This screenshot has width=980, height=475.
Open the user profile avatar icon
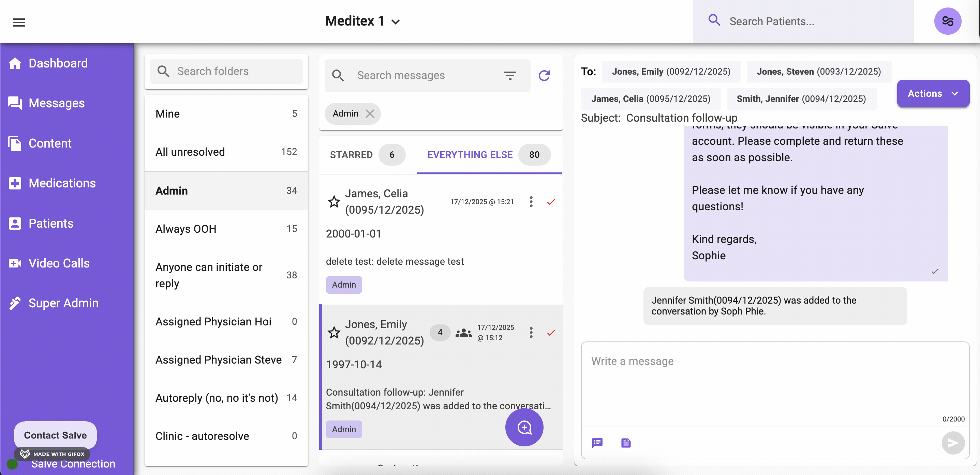pyautogui.click(x=947, y=21)
